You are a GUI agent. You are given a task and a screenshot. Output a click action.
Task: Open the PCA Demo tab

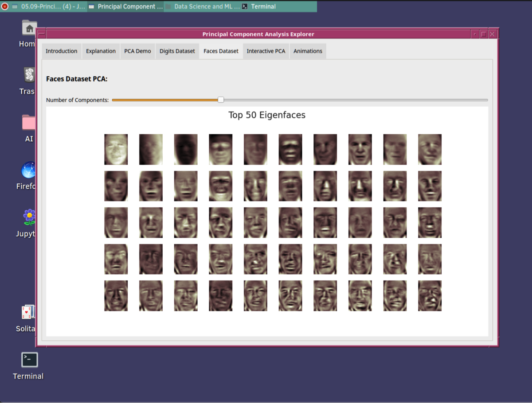137,51
